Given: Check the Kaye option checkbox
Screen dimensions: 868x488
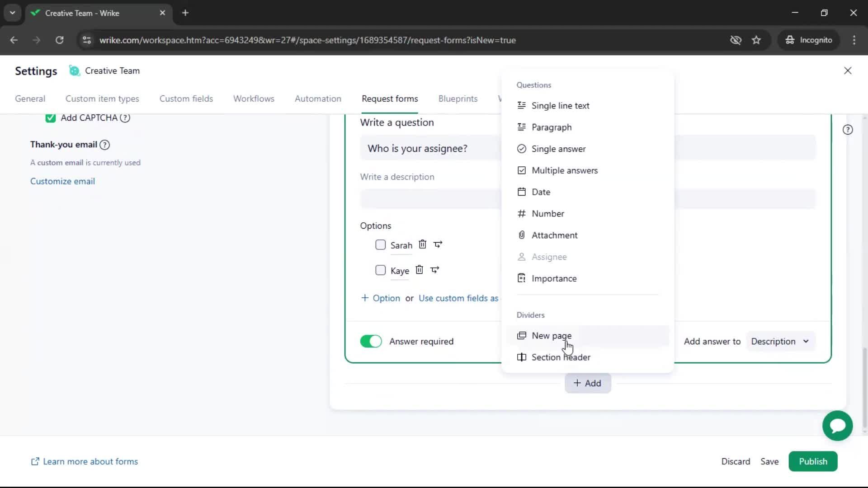Looking at the screenshot, I should click(x=381, y=270).
